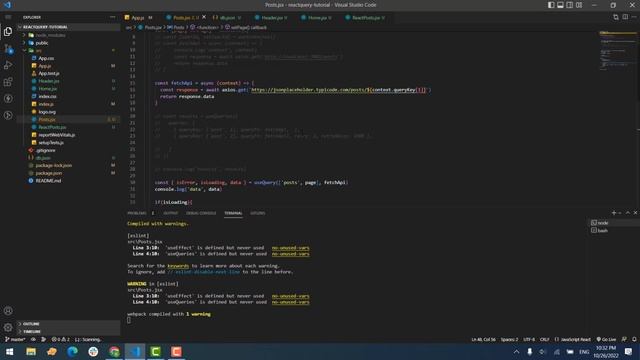Open README.md in the explorer
Screen dimensions: 640x360
tap(48, 181)
